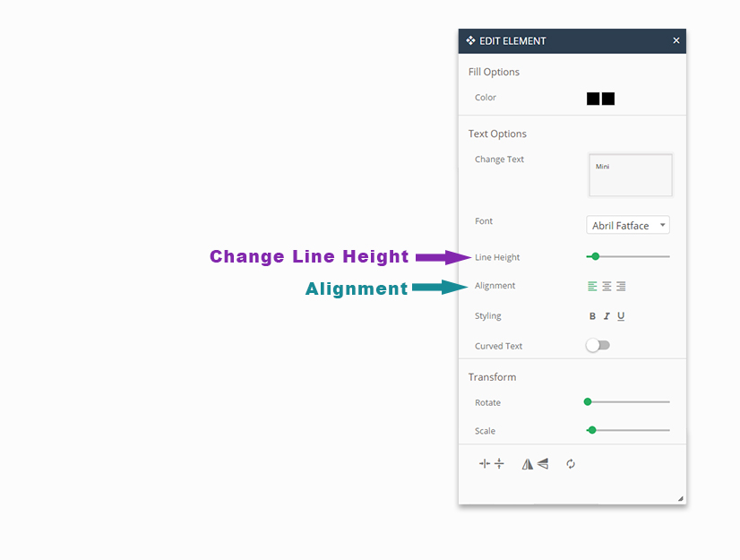Center element horizontally on canvas
The image size is (740, 560).
[484, 464]
